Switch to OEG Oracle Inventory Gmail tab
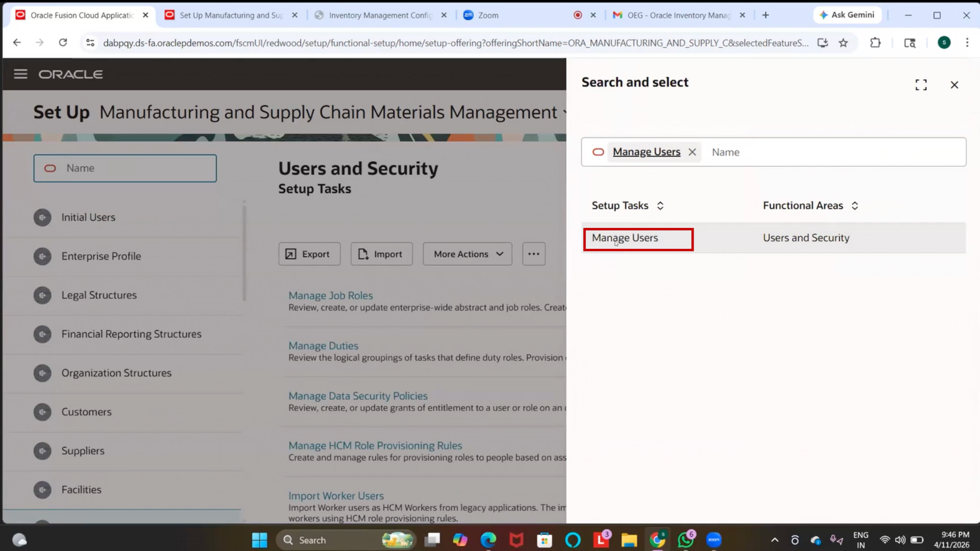 click(x=678, y=15)
